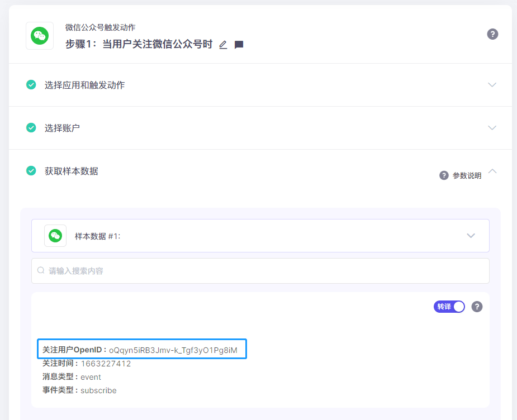Expand the 选择账户 section chevron
517x420 pixels.
tap(492, 127)
